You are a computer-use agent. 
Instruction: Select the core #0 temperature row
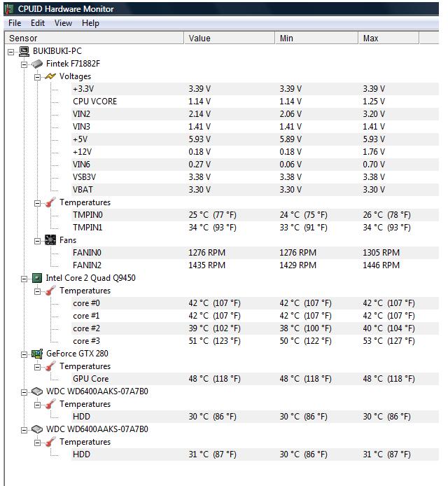255,303
